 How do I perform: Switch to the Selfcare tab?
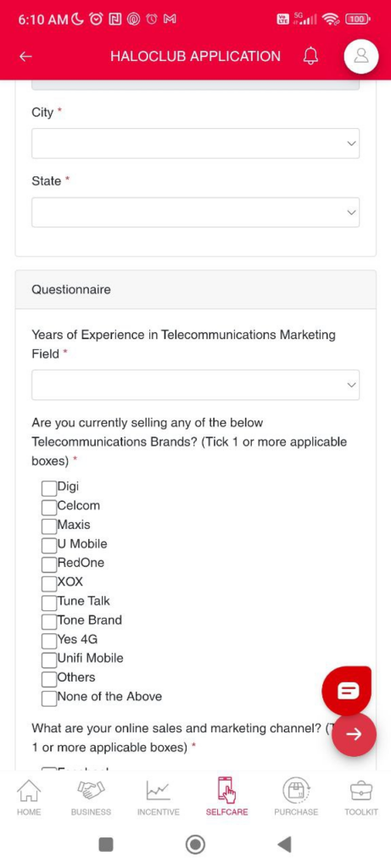[226, 797]
